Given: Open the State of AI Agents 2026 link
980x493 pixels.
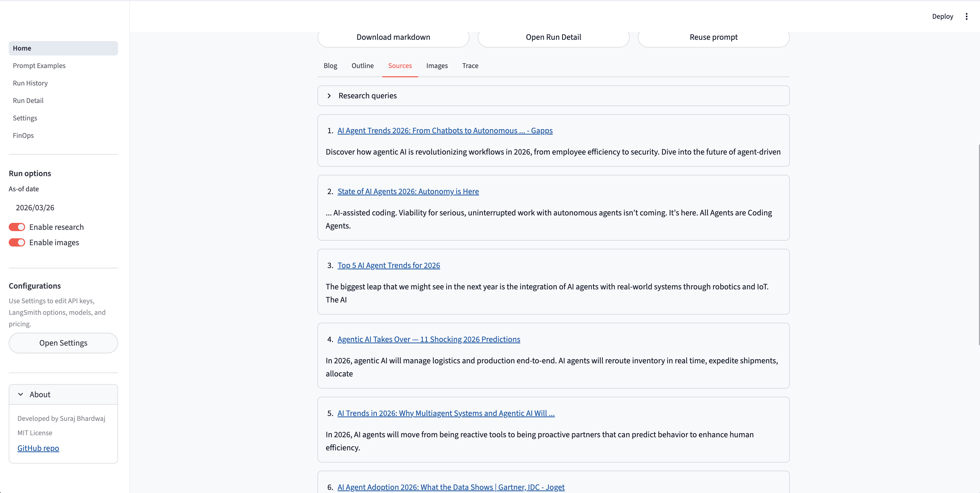Looking at the screenshot, I should (x=408, y=192).
